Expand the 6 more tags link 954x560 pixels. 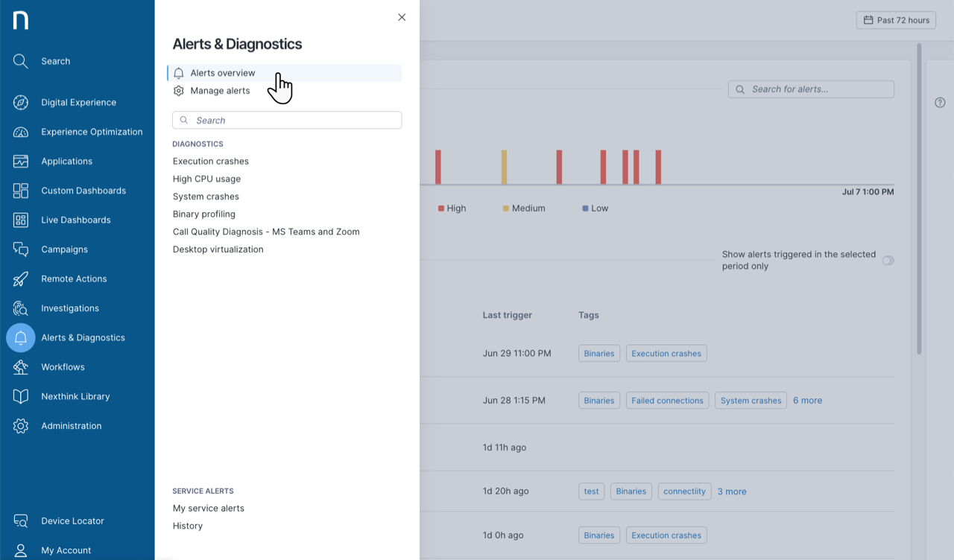[807, 401]
